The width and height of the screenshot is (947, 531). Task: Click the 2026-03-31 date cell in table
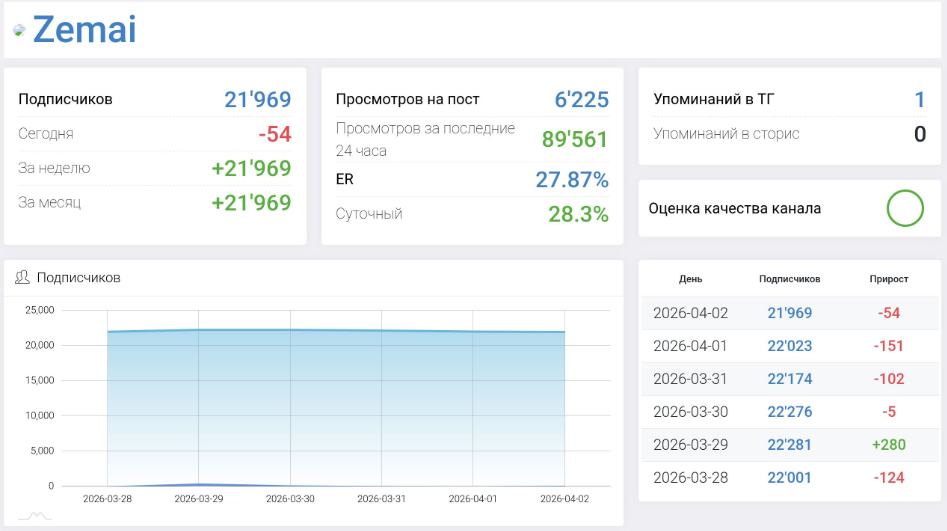click(x=690, y=379)
